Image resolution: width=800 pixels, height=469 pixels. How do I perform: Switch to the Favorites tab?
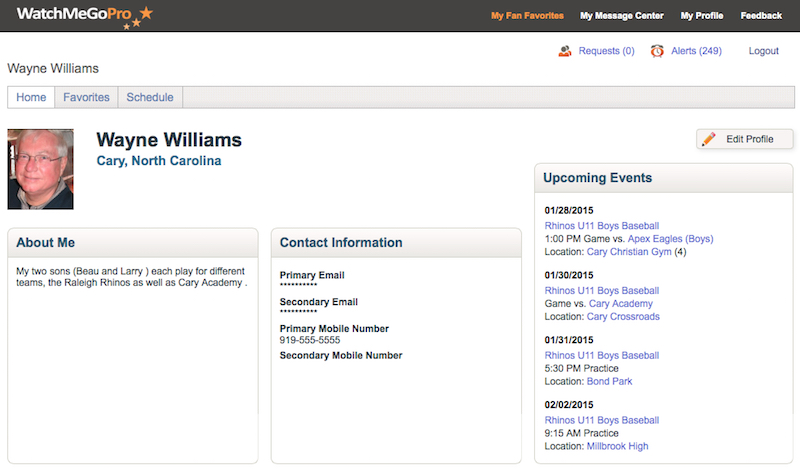86,97
